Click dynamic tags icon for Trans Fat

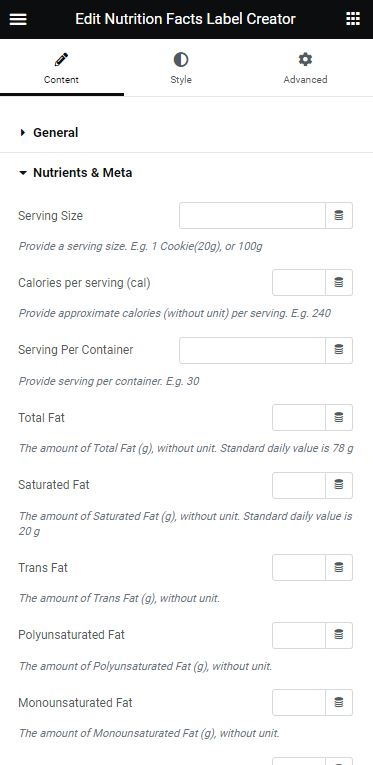pyautogui.click(x=339, y=567)
